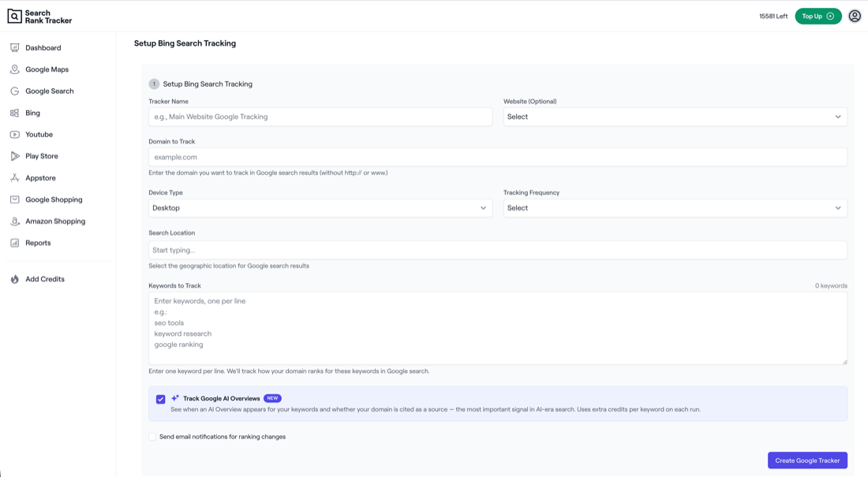Viewport: 868px width, 477px height.
Task: Uncheck the Track Google AI Overviews checkbox
Action: pyautogui.click(x=160, y=399)
